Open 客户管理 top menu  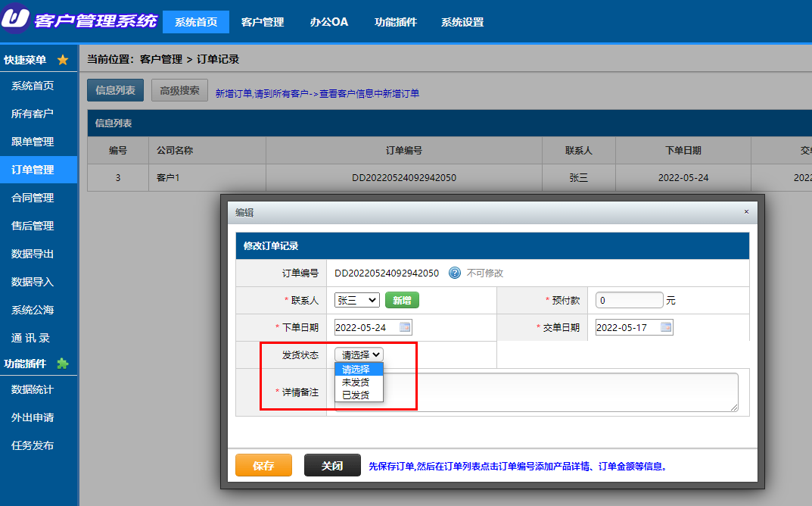click(x=263, y=22)
